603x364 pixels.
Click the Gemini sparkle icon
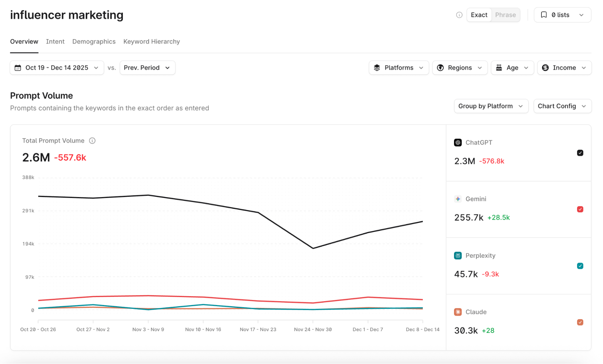(x=458, y=199)
